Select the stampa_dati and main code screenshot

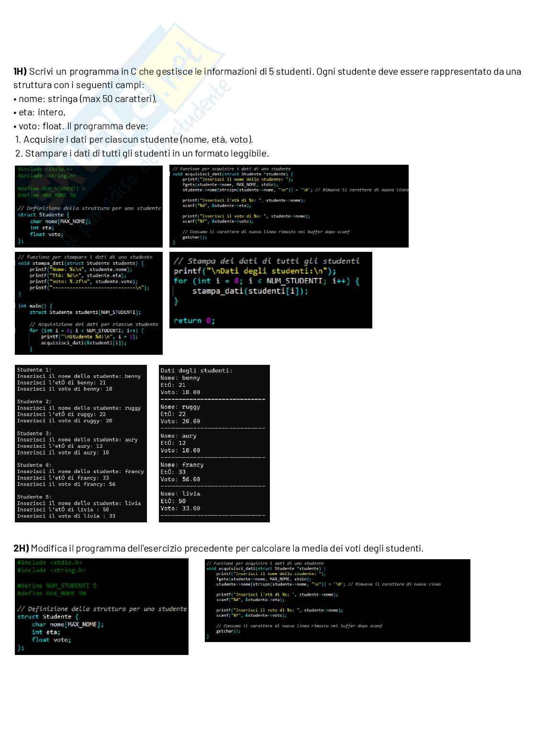tap(89, 303)
